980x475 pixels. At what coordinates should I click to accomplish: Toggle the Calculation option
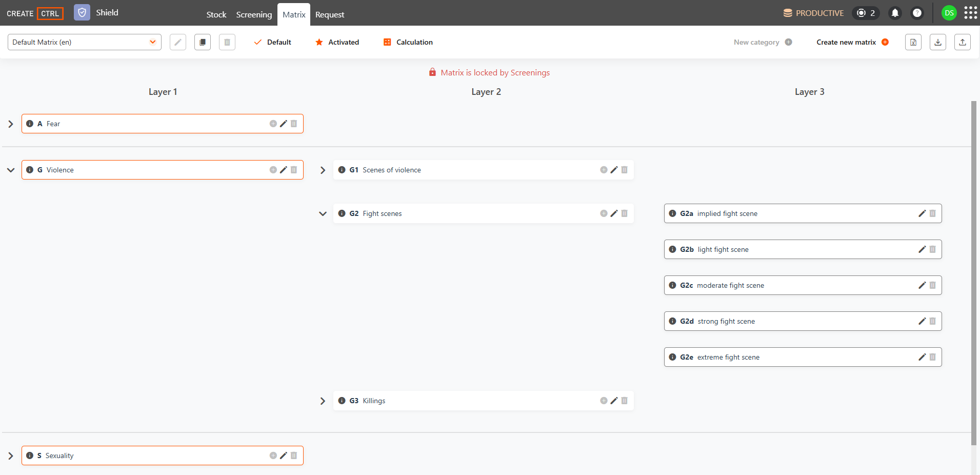click(408, 42)
